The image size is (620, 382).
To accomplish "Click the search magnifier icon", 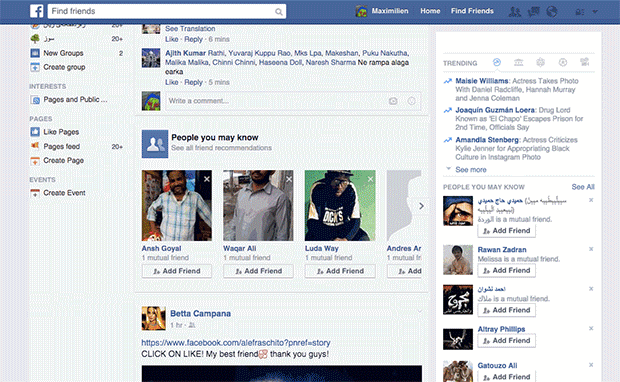I will [x=279, y=12].
